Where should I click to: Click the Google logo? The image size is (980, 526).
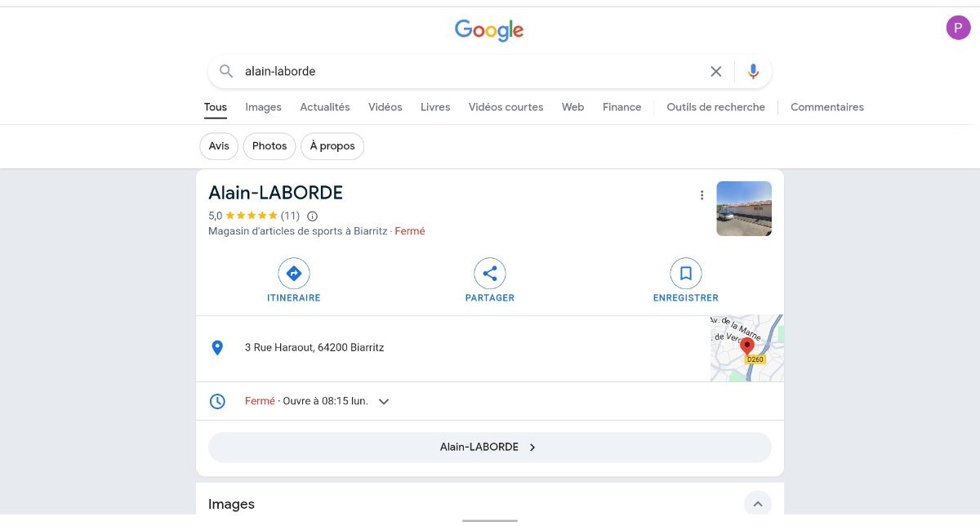click(489, 31)
